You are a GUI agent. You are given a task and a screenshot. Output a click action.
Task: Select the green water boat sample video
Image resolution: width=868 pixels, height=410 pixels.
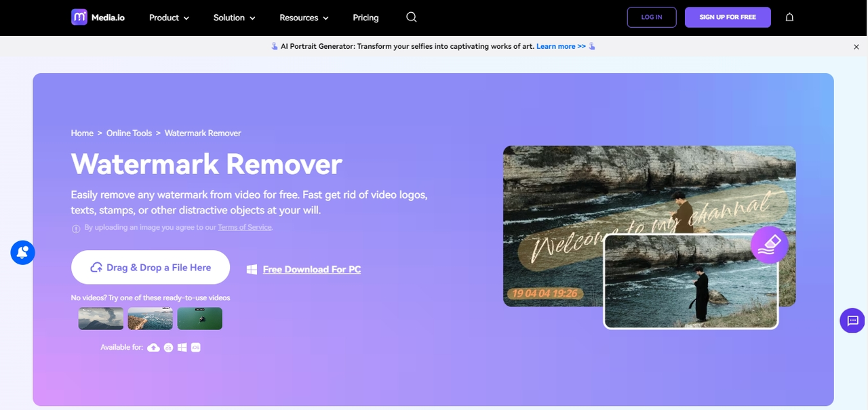pyautogui.click(x=200, y=319)
